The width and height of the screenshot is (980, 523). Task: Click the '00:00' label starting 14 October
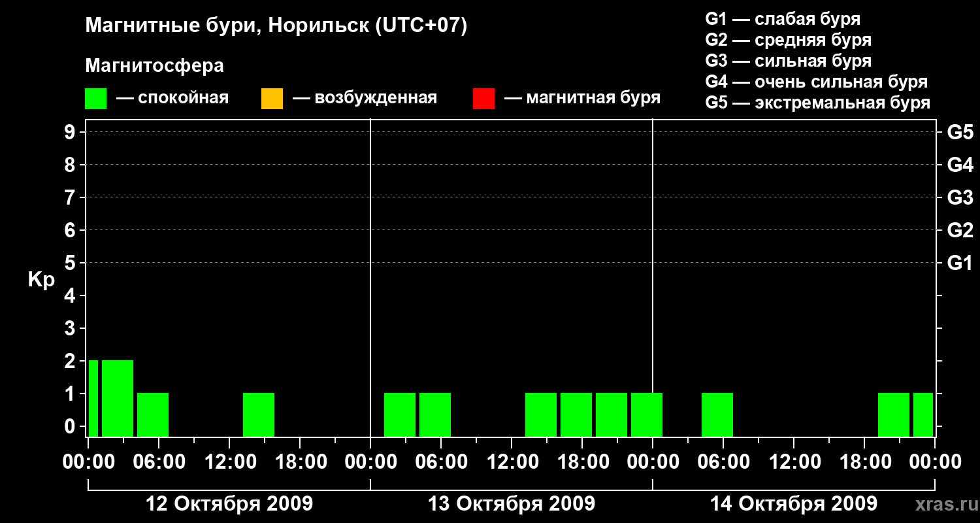[653, 462]
